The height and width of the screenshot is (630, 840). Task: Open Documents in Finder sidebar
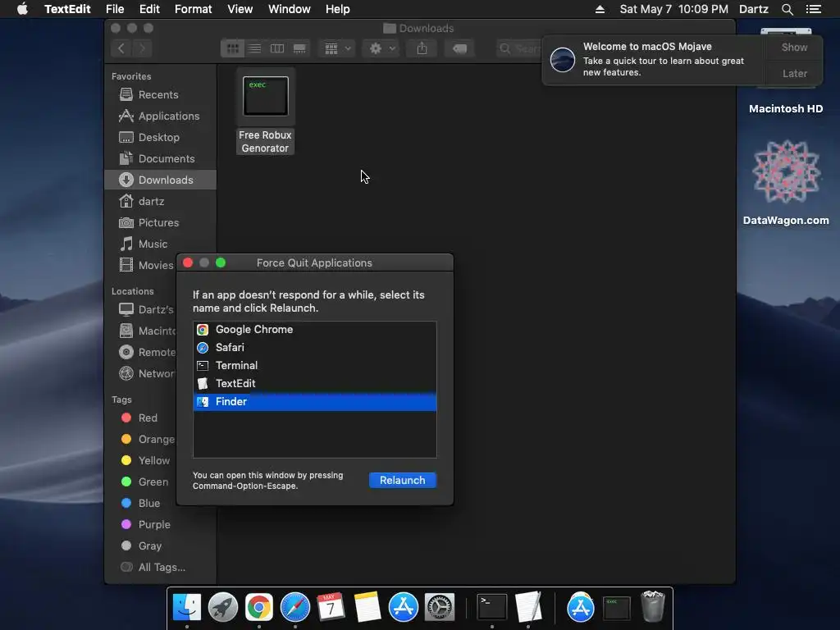click(x=160, y=158)
